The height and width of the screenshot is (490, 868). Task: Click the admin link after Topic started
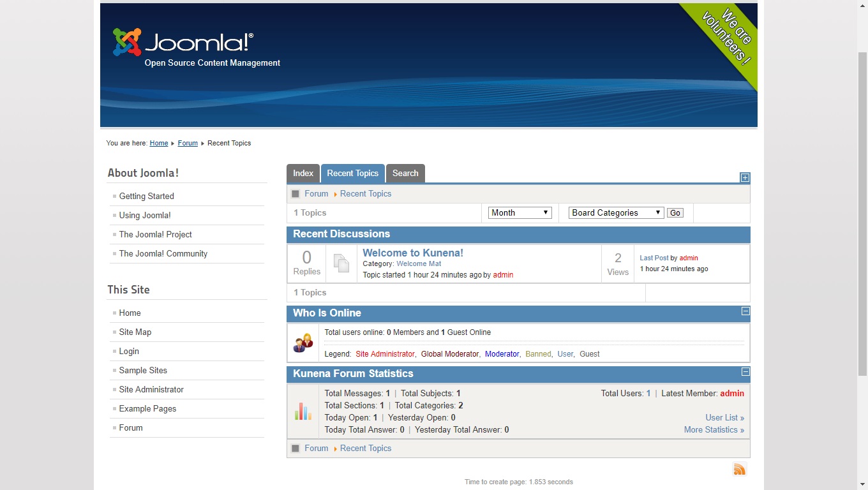(x=503, y=275)
